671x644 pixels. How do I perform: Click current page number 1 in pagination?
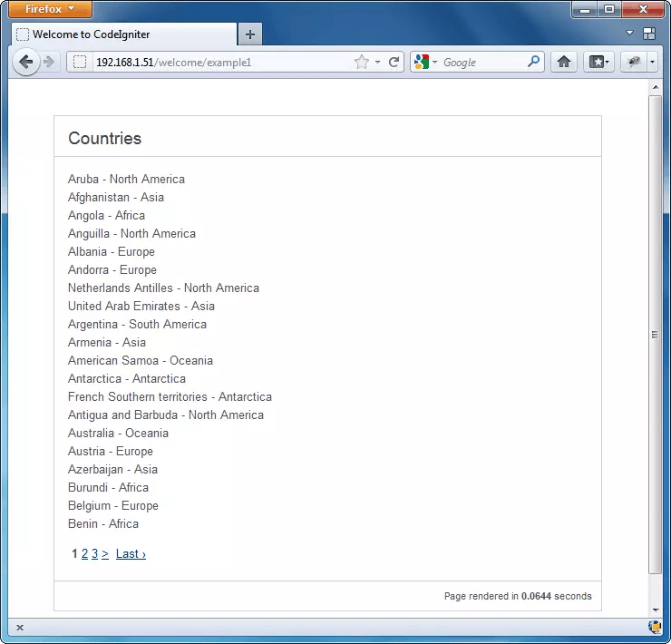tap(75, 553)
